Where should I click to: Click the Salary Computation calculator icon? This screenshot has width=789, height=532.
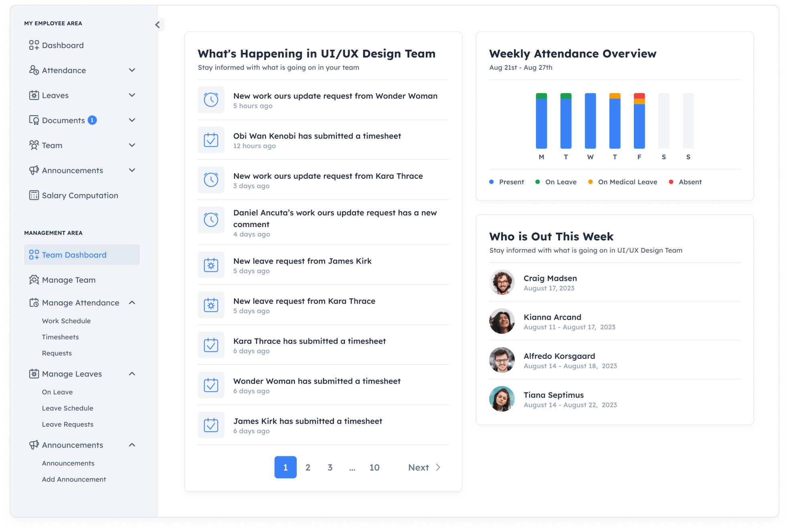(x=34, y=195)
